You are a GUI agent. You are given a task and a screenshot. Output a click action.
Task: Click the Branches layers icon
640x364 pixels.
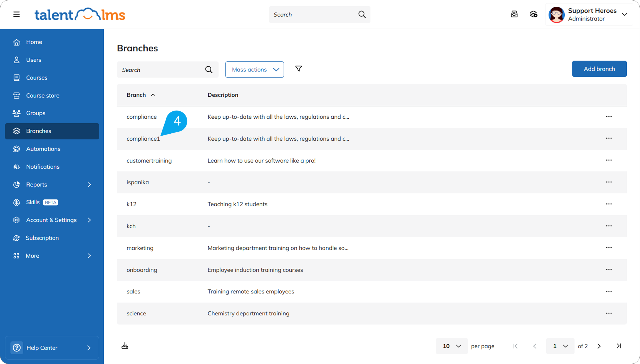click(16, 131)
